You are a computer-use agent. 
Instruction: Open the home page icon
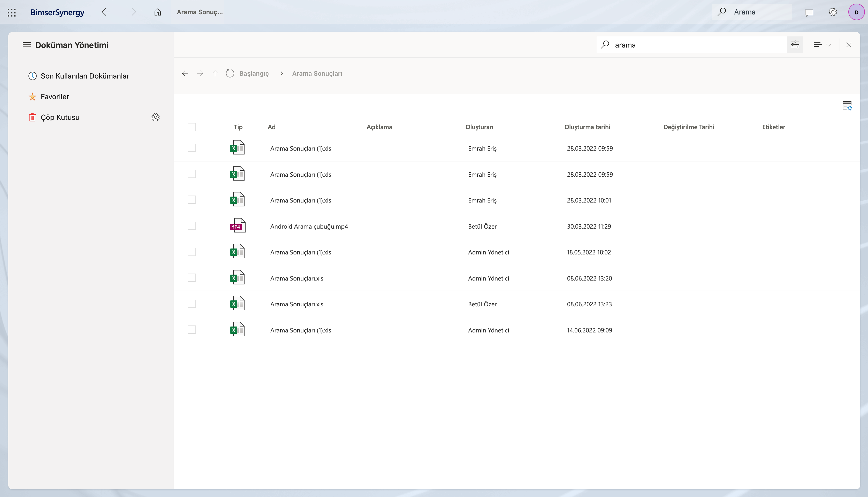157,12
